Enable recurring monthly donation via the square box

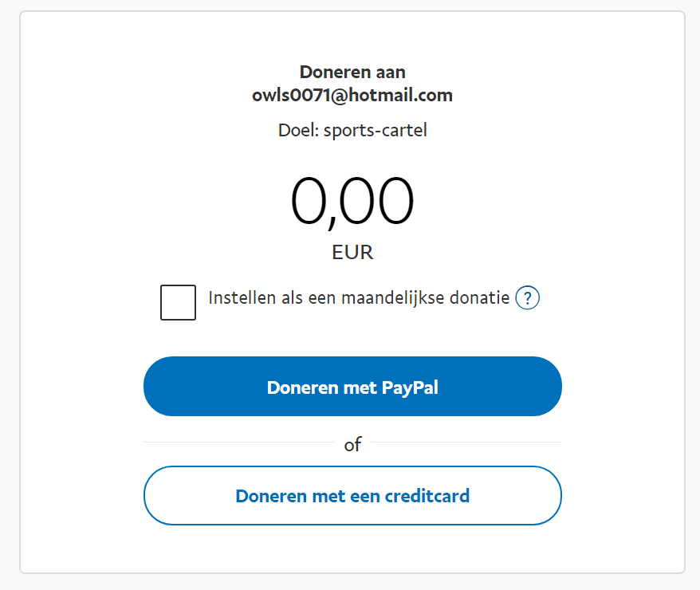[x=178, y=302]
